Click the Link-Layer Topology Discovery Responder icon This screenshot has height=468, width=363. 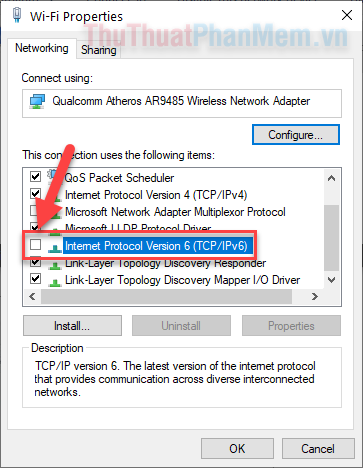point(54,265)
